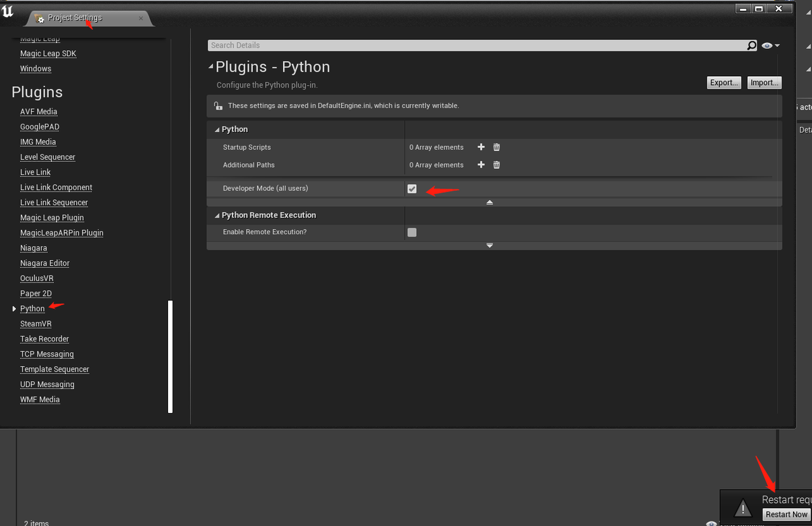Open MagicLeapARPin Plugin settings

pyautogui.click(x=62, y=233)
